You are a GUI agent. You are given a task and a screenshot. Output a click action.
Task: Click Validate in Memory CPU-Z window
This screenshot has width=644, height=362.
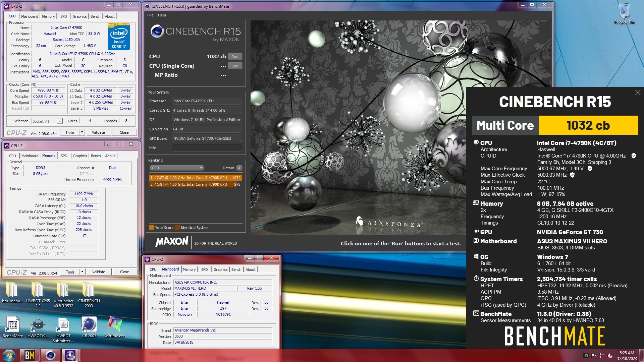click(99, 272)
